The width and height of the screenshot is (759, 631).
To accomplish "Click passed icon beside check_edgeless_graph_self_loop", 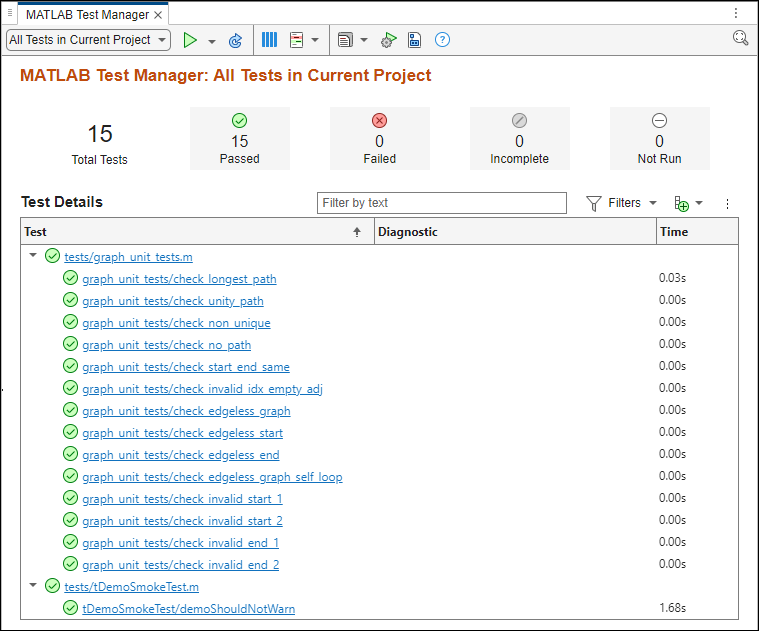I will tap(70, 476).
